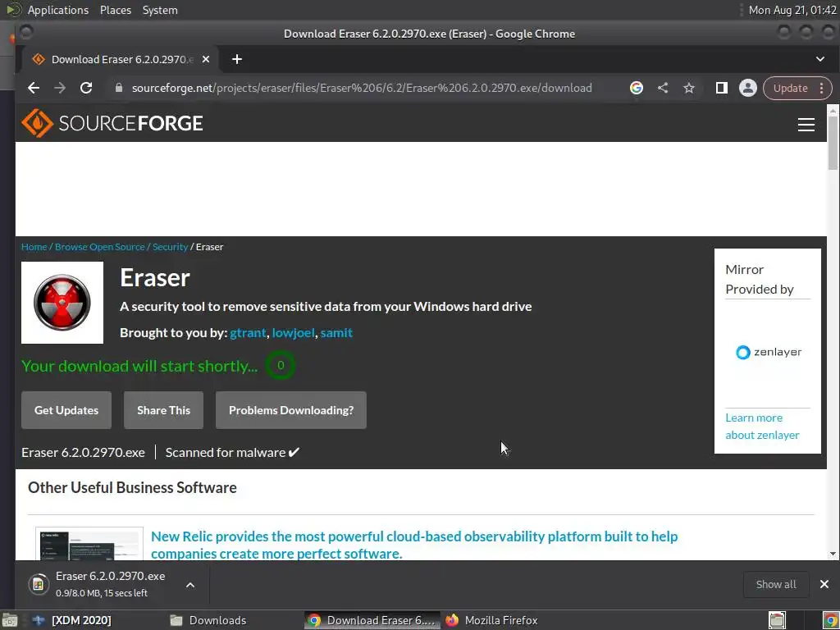The width and height of the screenshot is (840, 630).
Task: Close the Download Eraser tab
Action: click(x=206, y=59)
